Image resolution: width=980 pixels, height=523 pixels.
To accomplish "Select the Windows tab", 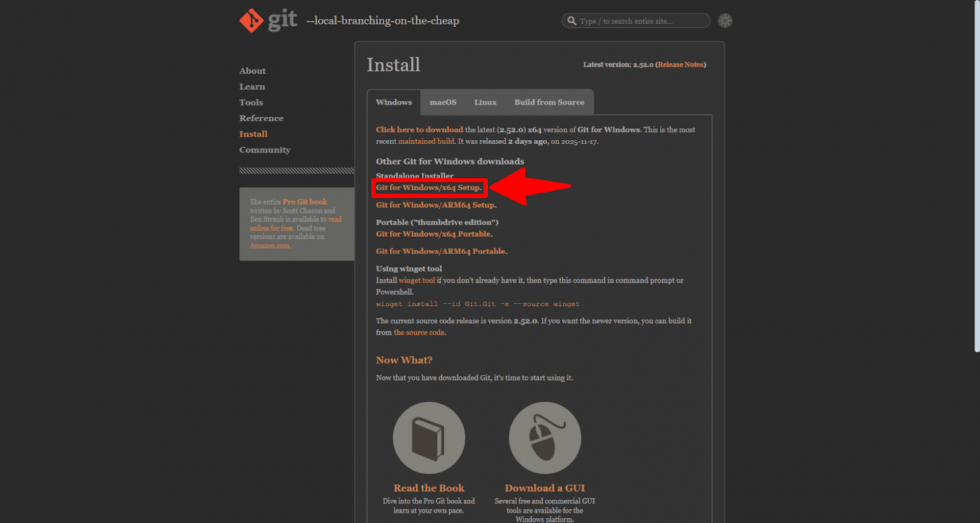I will (x=395, y=102).
